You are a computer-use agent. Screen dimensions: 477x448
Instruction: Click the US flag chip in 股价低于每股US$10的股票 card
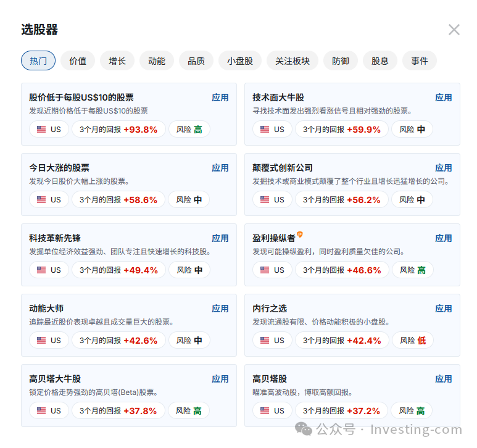coord(49,129)
